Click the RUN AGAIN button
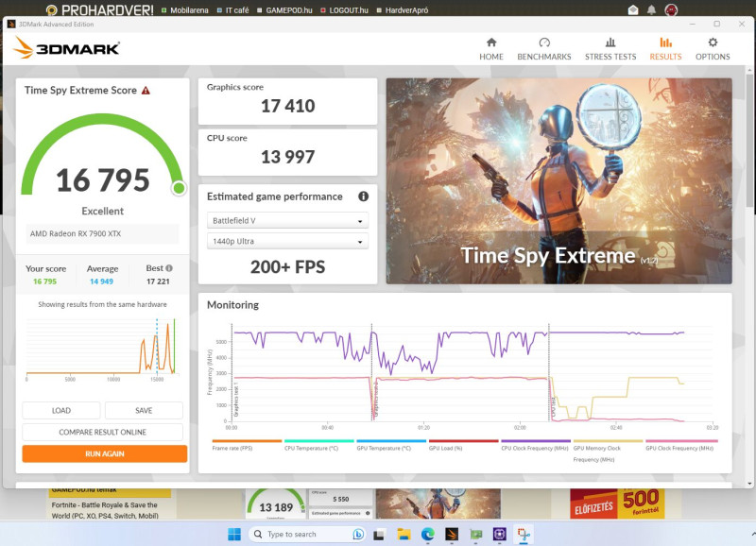Image resolution: width=756 pixels, height=546 pixels. (x=105, y=453)
